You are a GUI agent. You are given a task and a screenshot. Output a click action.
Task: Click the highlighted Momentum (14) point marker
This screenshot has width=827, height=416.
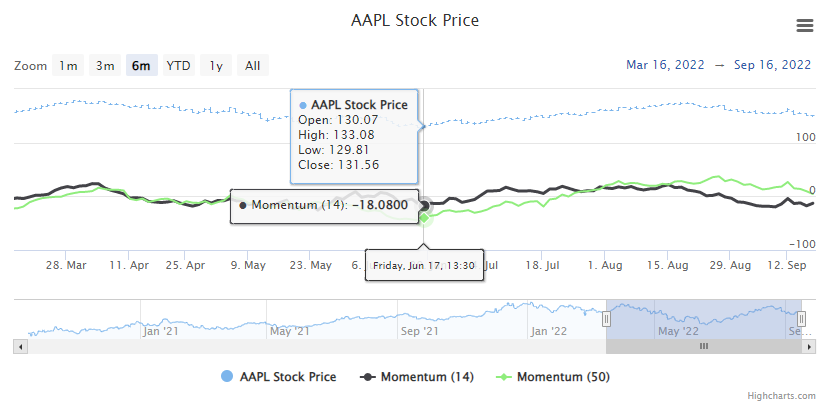424,206
